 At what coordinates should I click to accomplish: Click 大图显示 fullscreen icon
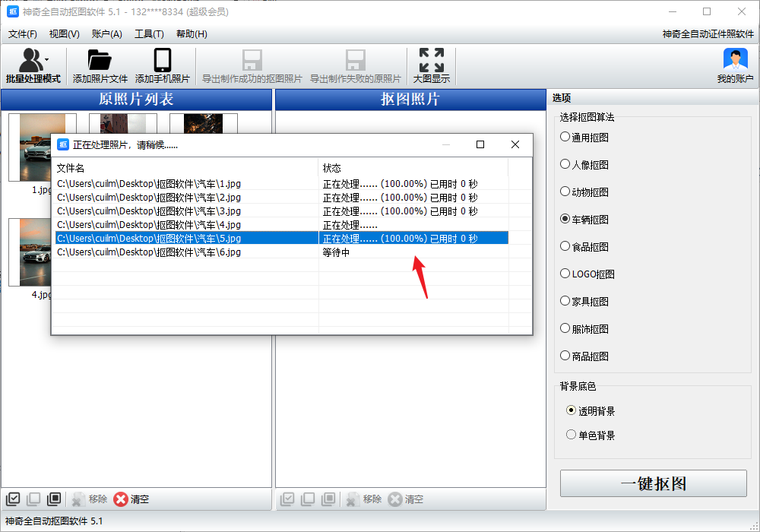(431, 61)
